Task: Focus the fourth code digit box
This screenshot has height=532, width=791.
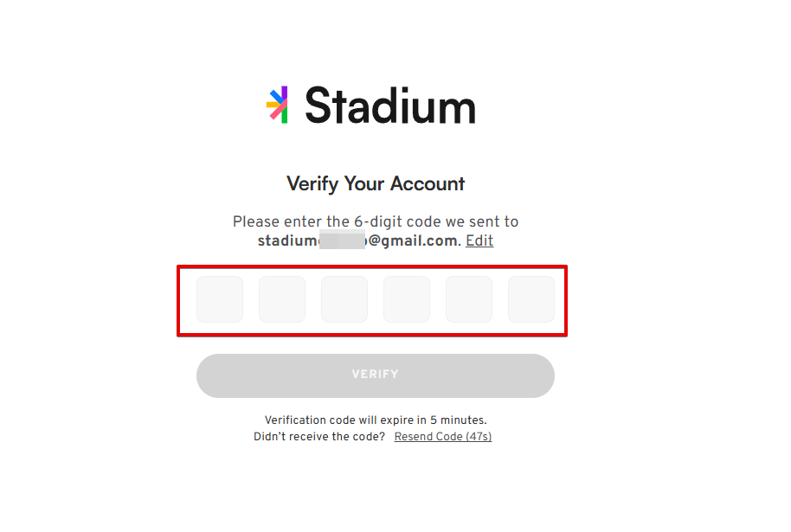Action: 407,299
